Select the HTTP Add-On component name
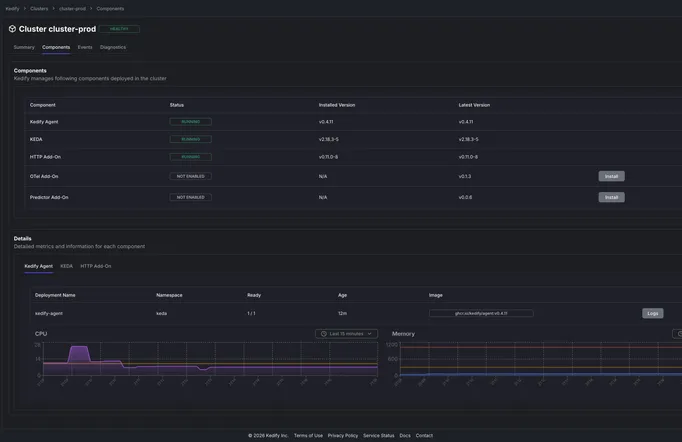The height and width of the screenshot is (442, 682). (45, 157)
